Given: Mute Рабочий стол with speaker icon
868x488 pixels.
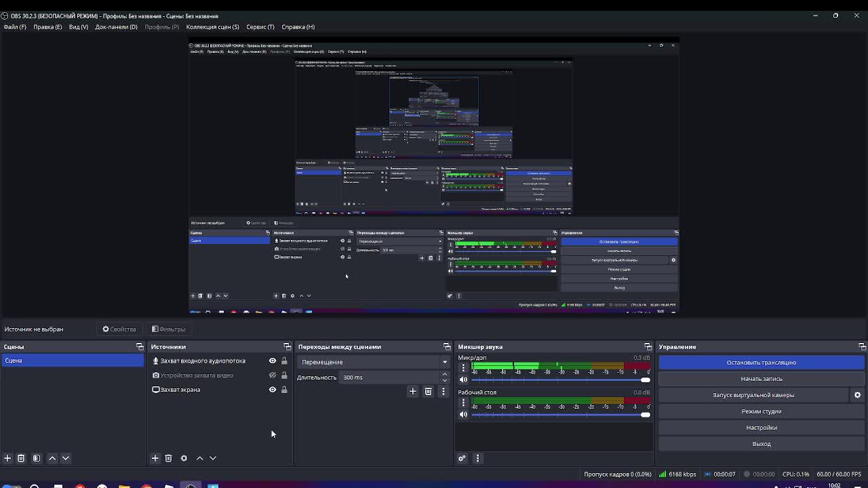Looking at the screenshot, I should coord(464,414).
